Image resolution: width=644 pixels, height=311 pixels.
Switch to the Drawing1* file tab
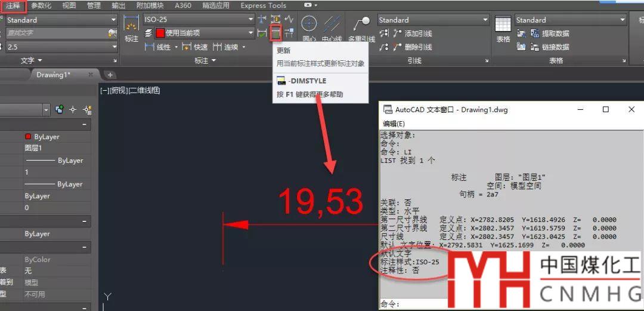(x=54, y=75)
